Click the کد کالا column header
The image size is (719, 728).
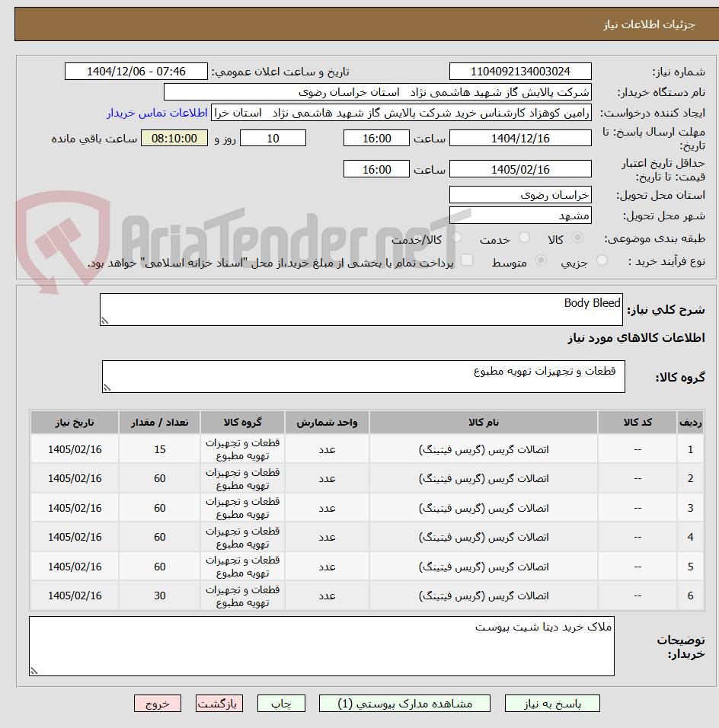[x=638, y=422]
